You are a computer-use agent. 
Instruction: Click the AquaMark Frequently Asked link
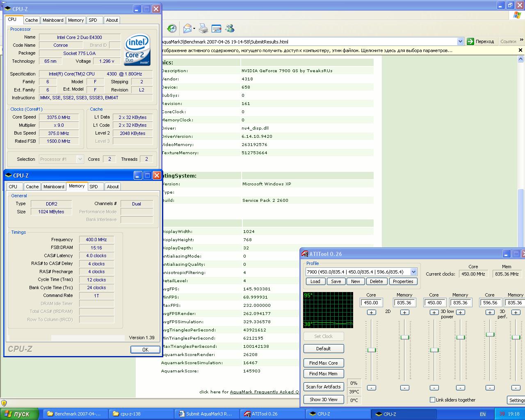click(x=265, y=392)
